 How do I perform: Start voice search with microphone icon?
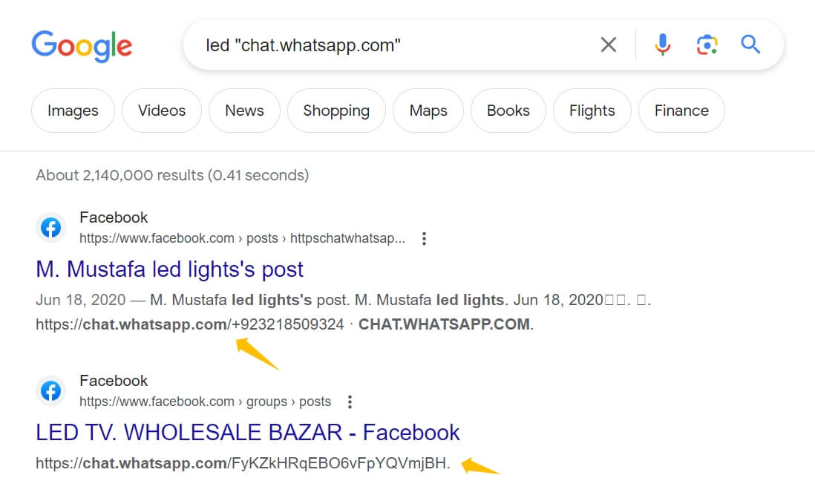tap(662, 45)
